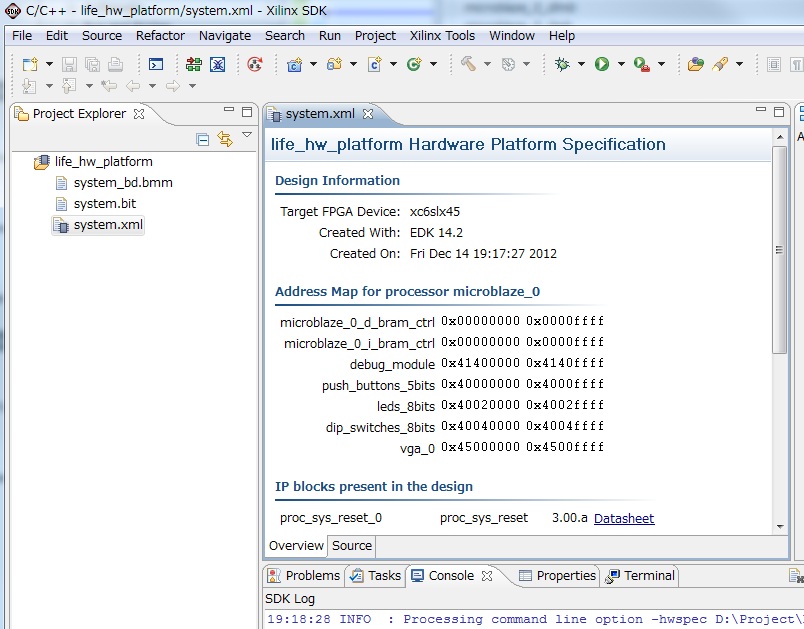Screen dimensions: 804x629
Task: Open the Window menu
Action: coord(512,35)
